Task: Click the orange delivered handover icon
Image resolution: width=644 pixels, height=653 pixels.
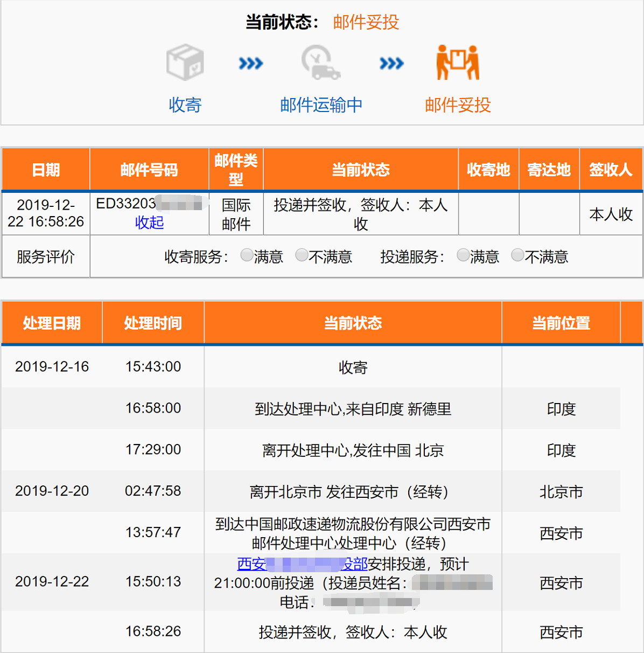Action: (x=458, y=62)
